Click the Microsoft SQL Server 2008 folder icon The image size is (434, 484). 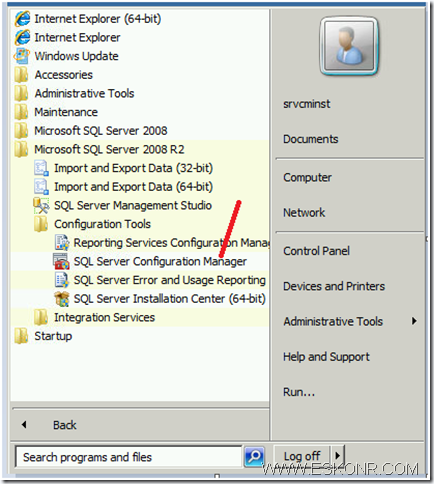point(21,131)
